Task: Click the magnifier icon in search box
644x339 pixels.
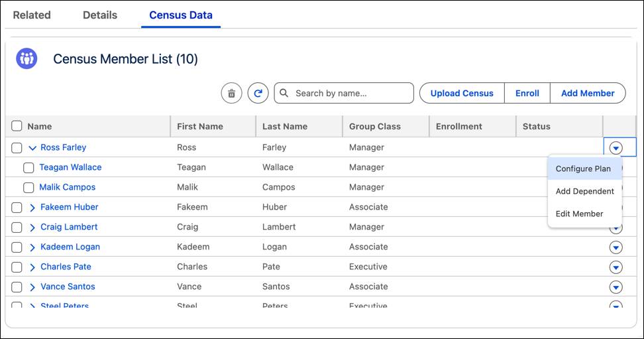Action: [x=284, y=93]
